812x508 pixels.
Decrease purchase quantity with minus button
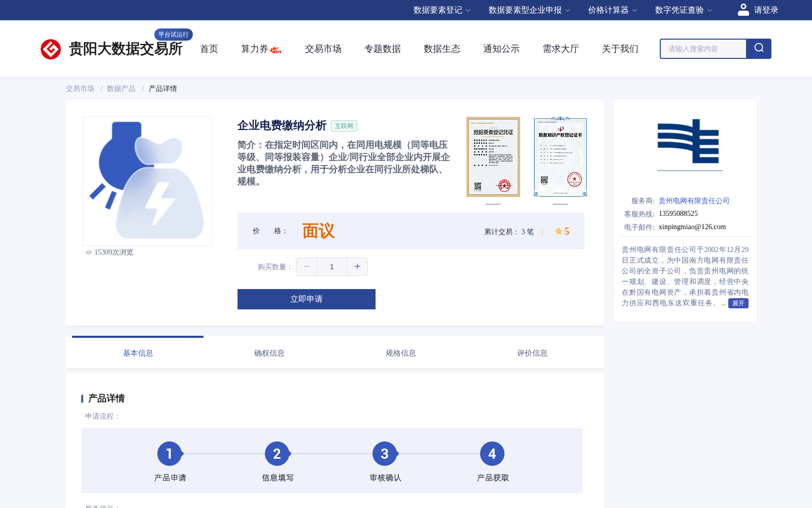307,267
